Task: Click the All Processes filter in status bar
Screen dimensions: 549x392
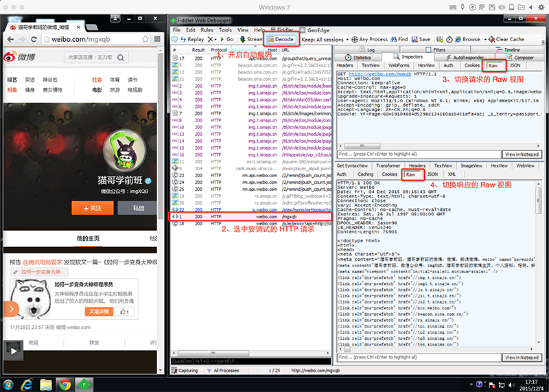Action: (223, 370)
